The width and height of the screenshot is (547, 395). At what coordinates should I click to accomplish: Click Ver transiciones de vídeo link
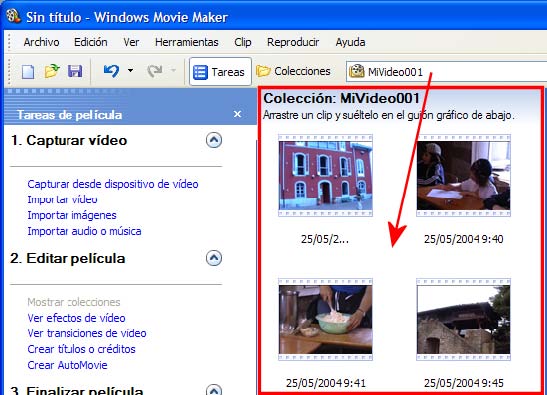[x=87, y=333]
